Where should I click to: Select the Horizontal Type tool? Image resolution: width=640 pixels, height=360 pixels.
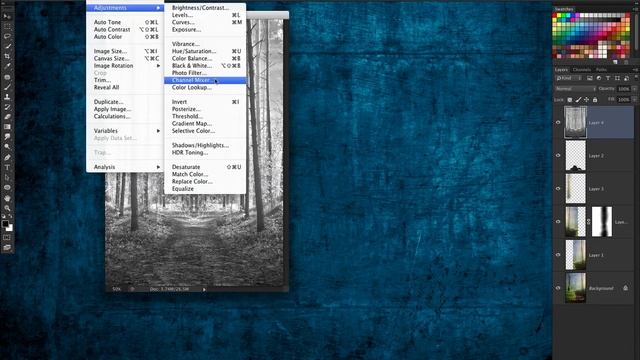point(7,167)
